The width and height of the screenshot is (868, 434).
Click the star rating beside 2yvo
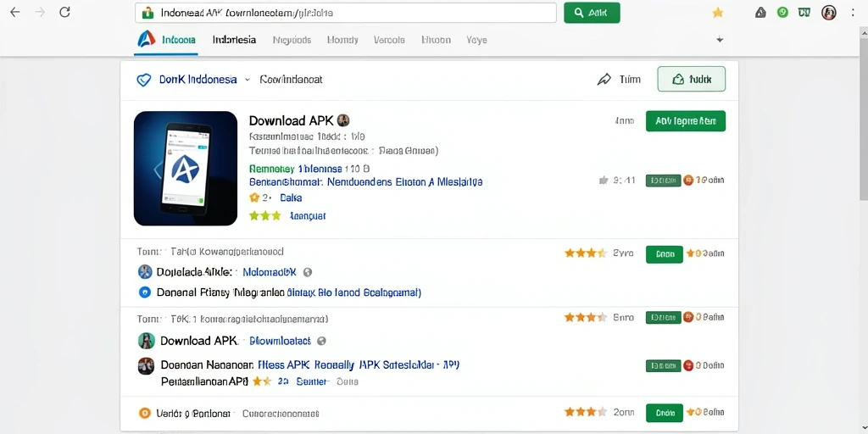(x=586, y=253)
